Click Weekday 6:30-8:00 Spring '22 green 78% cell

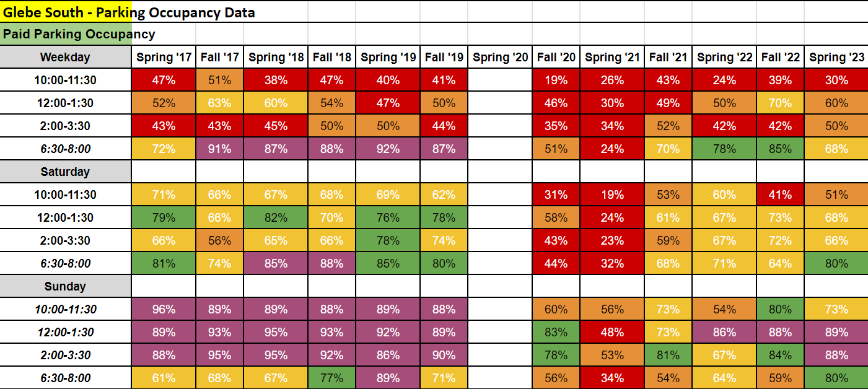pos(724,149)
